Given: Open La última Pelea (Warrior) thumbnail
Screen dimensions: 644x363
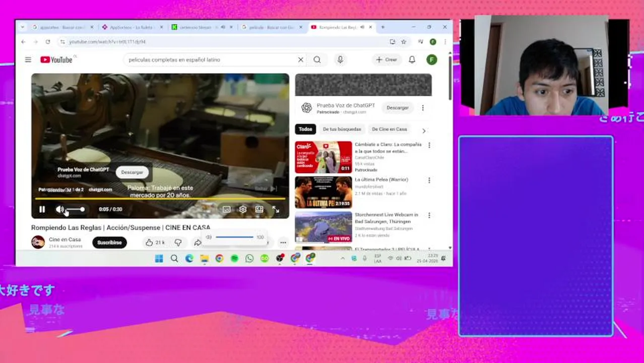Looking at the screenshot, I should coord(324,192).
